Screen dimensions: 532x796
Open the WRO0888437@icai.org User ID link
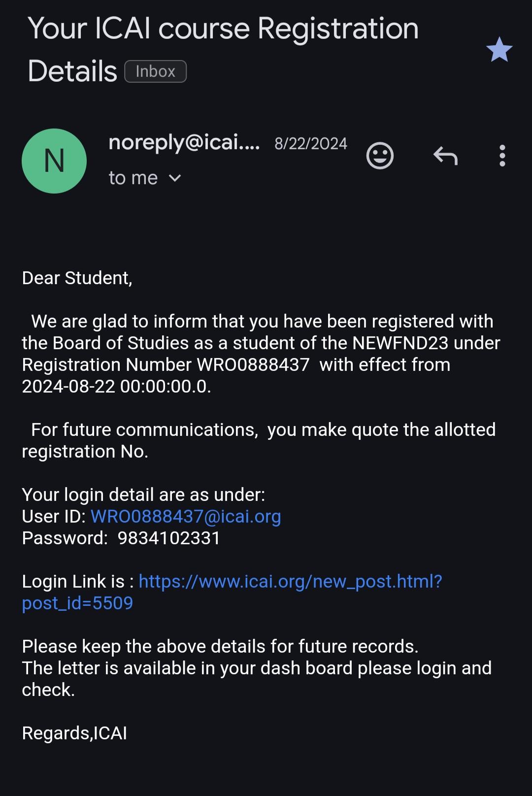click(x=186, y=516)
